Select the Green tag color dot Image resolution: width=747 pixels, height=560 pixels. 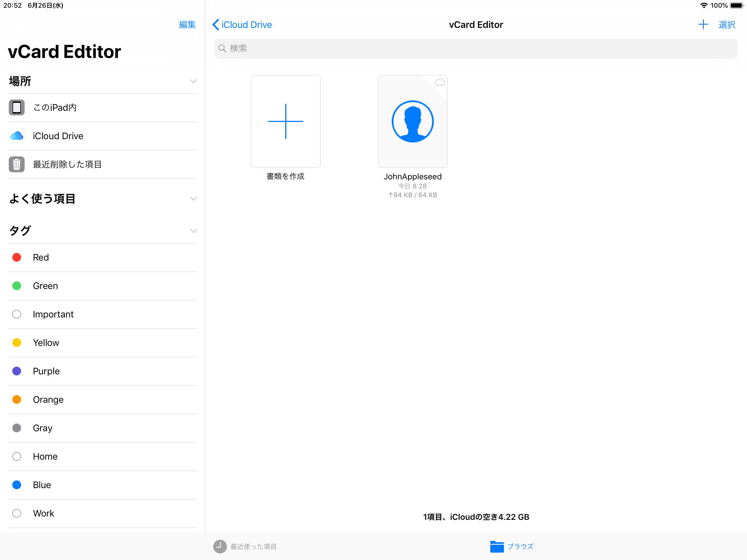pos(17,286)
